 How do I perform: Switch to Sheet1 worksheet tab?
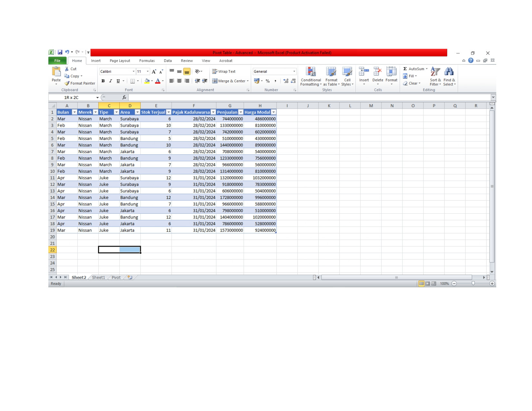click(98, 278)
